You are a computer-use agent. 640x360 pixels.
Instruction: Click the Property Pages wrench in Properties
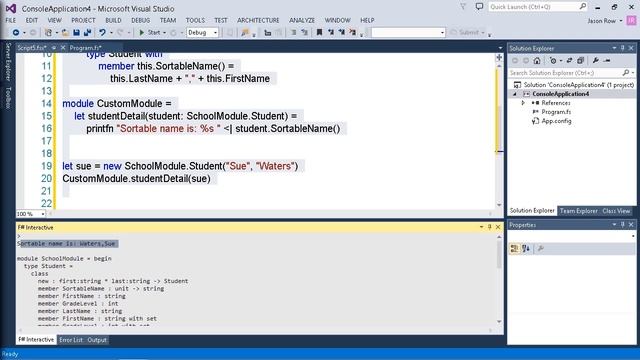click(x=540, y=248)
